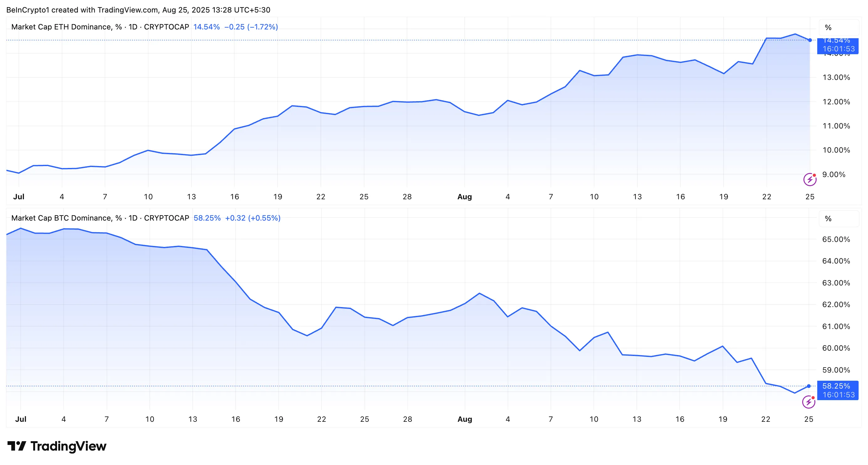Click the 61.00% level on BTC price axis
Viewport: 868px width, 465px height.
836,326
